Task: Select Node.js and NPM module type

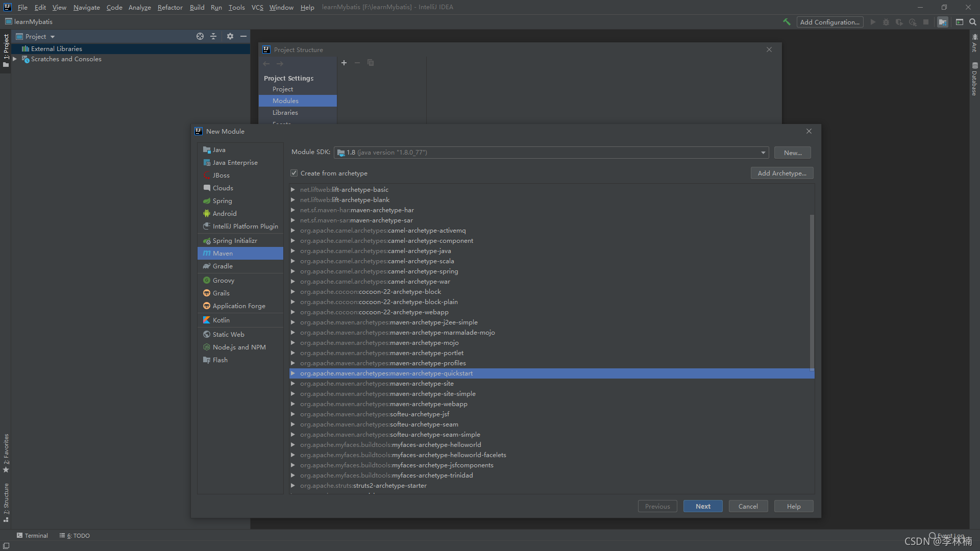Action: pos(240,347)
